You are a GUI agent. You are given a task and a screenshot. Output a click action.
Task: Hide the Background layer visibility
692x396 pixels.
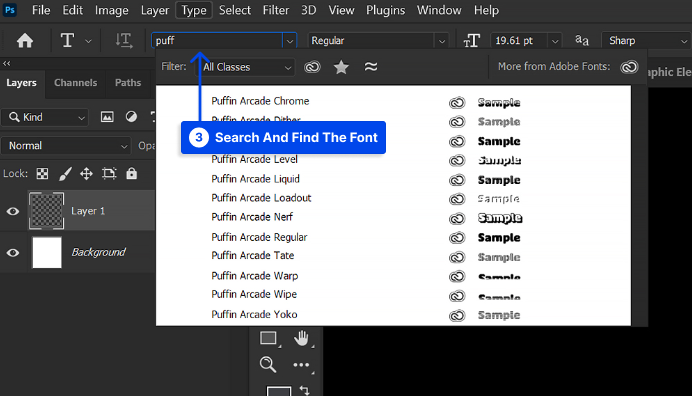pos(13,253)
